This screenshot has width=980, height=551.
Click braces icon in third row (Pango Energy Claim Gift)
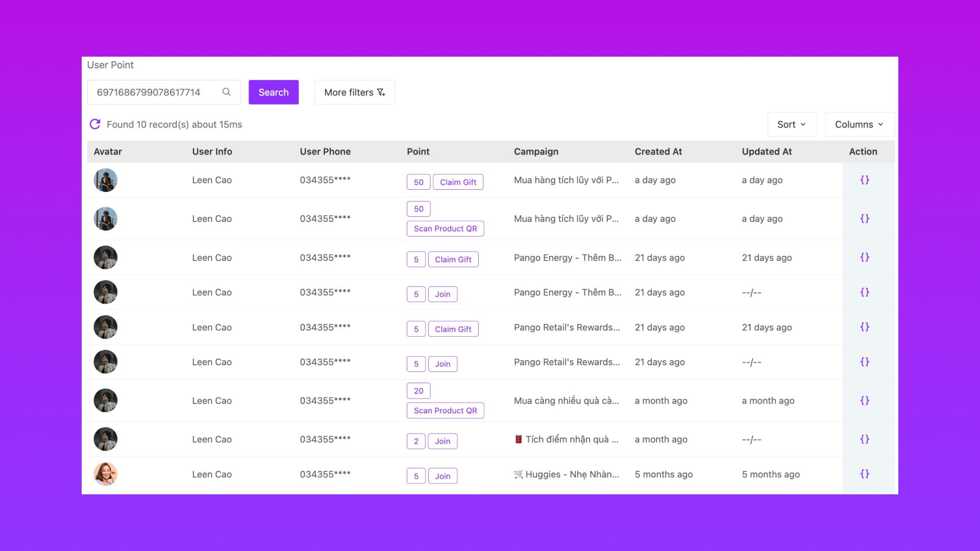click(864, 257)
